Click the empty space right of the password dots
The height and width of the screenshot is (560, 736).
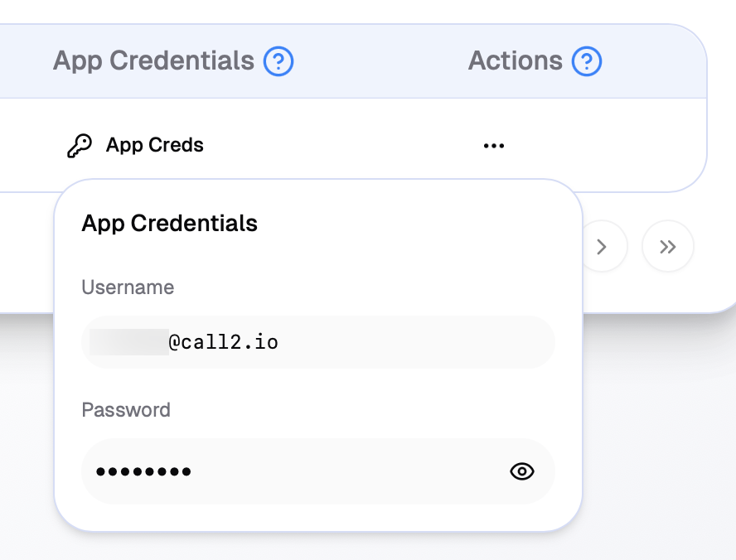tap(348, 471)
